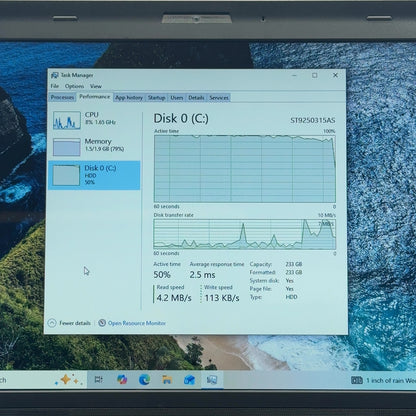Viewport: 416px width, 416px height.
Task: Open Microsoft Edge from taskbar
Action: pos(144,380)
